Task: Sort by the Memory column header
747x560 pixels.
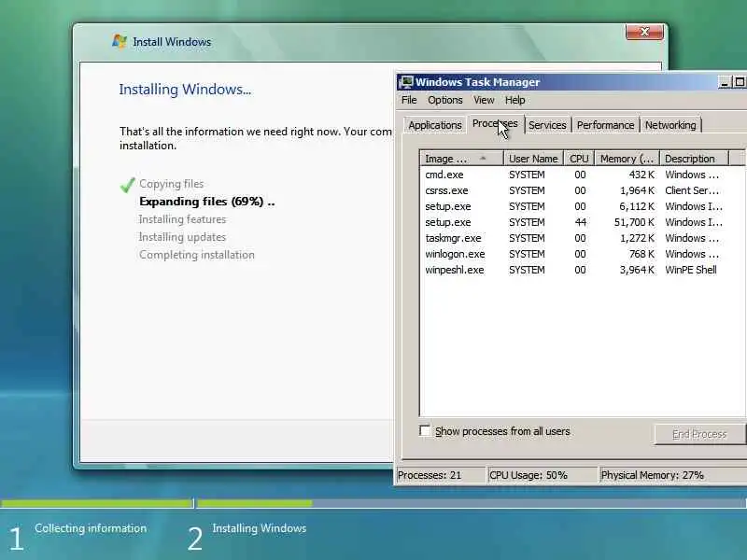Action: (x=627, y=159)
